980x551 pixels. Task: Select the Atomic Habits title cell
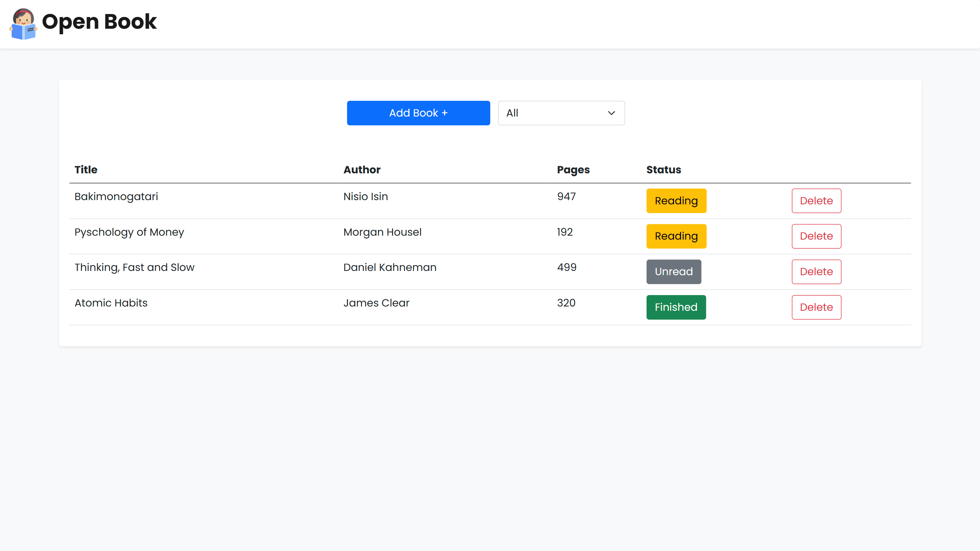tap(111, 303)
